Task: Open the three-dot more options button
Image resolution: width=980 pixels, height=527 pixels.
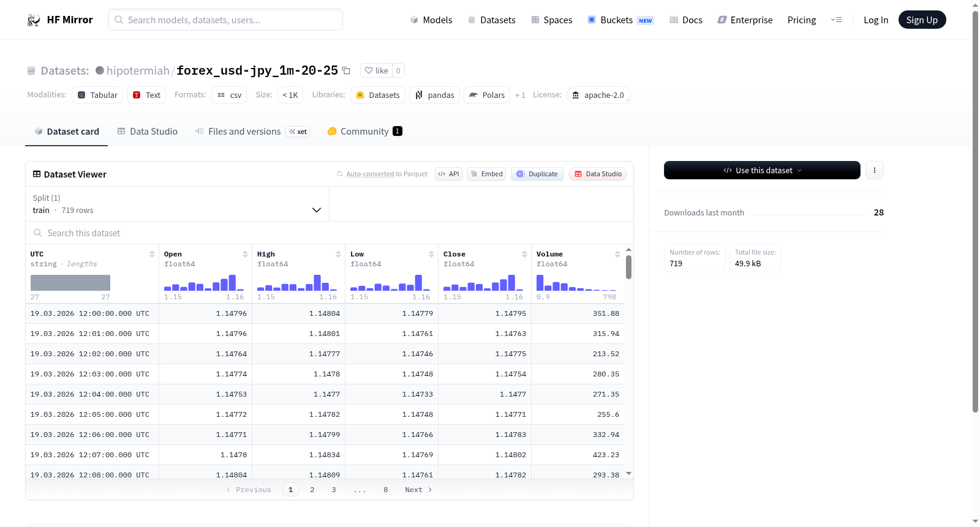Action: (875, 170)
